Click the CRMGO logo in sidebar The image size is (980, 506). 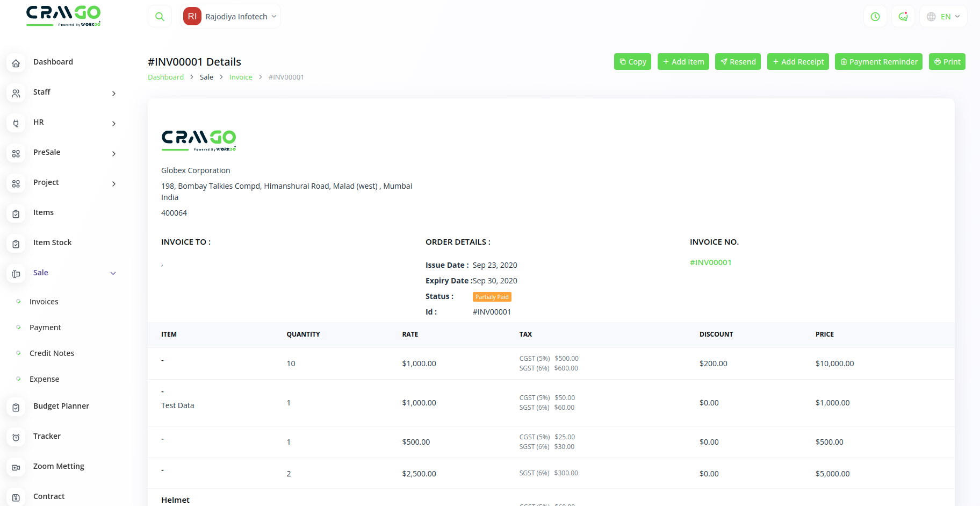pos(63,16)
